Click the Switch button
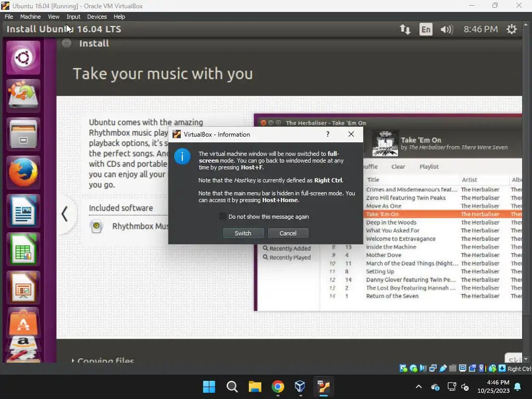Screen dimensions: 532x399 (243, 233)
